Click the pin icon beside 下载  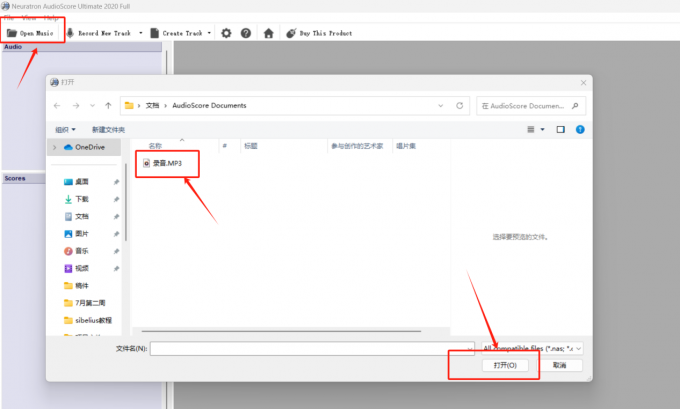point(116,200)
